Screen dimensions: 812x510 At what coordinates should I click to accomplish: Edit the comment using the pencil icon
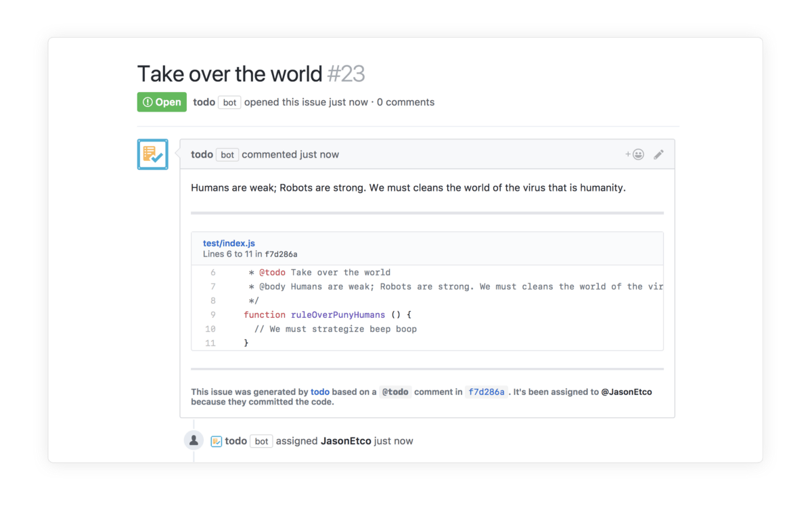click(x=659, y=154)
